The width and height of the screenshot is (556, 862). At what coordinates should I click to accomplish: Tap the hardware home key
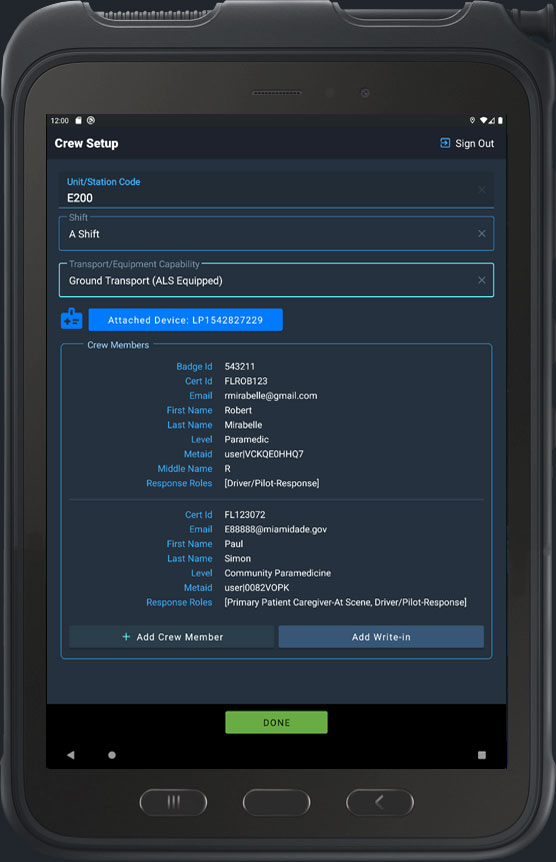pos(276,803)
